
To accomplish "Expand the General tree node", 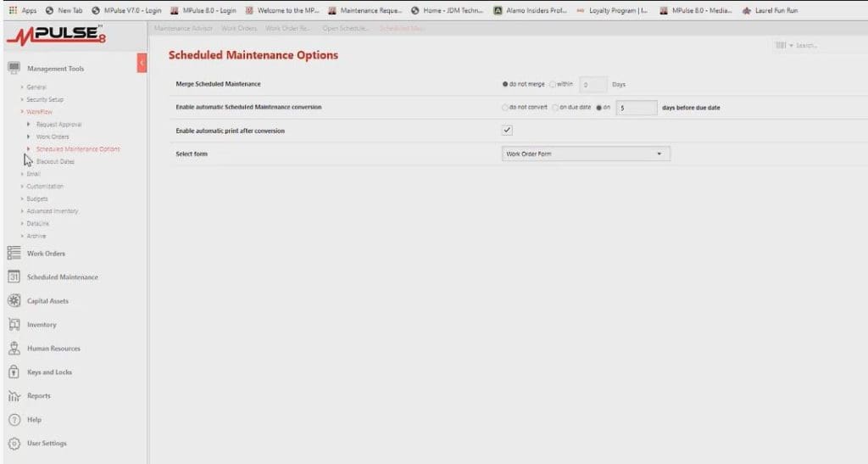I will point(22,87).
